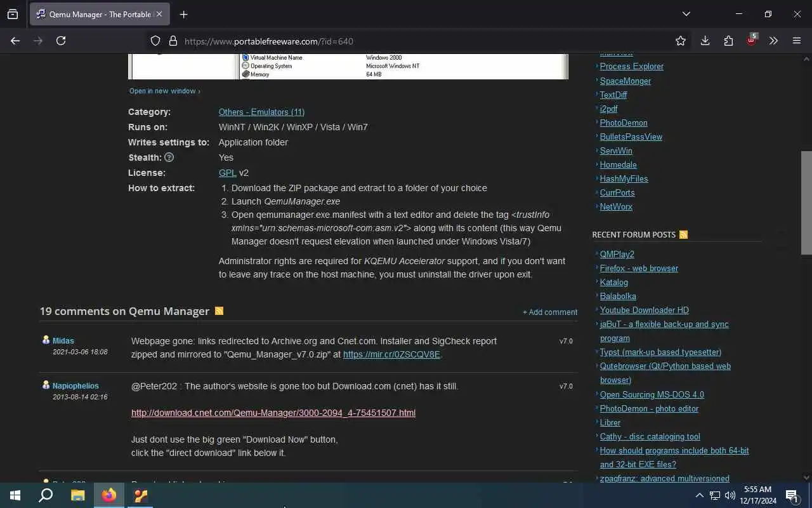812x508 pixels.
Task: Open Cathy disc cataloging tool post
Action: pos(650,436)
